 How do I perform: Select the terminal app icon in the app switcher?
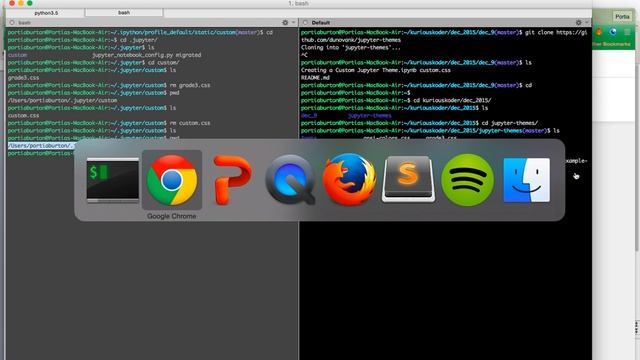113,180
